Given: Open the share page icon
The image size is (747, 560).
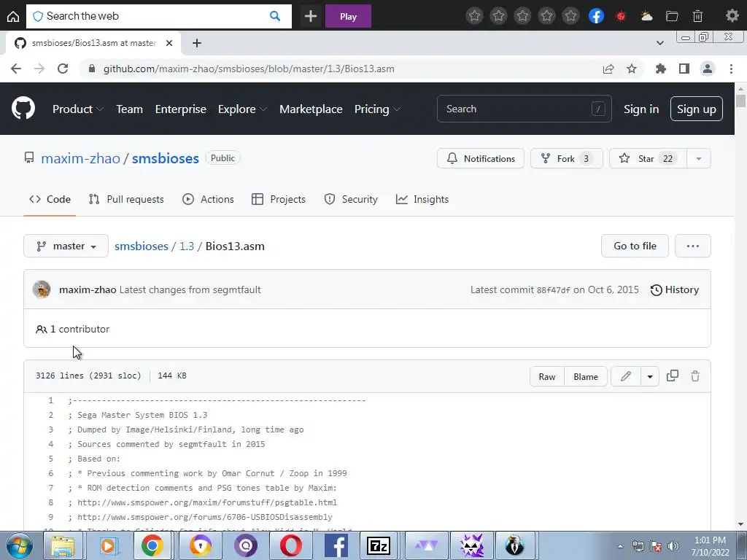Looking at the screenshot, I should pyautogui.click(x=608, y=69).
